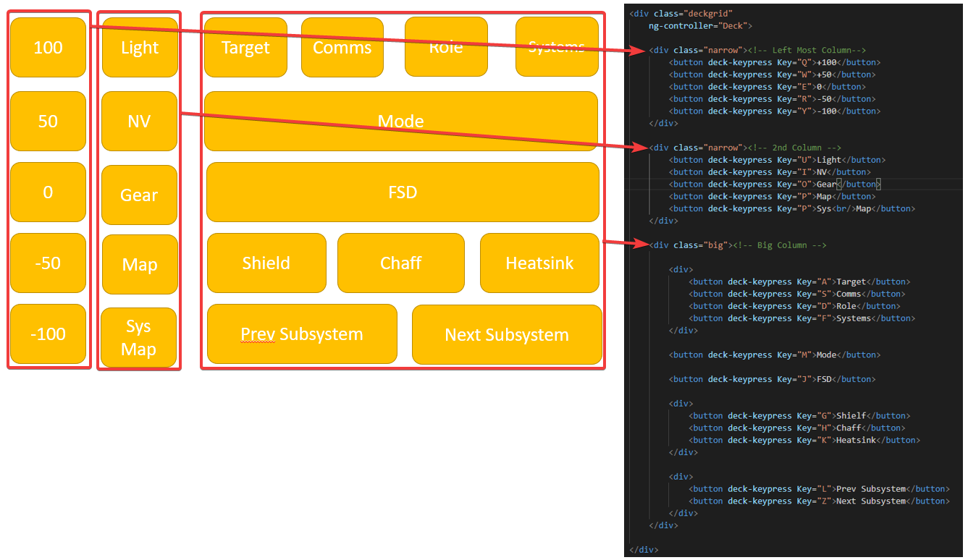Viewport: 968px width, 560px height.
Task: Click the -100 throttle button
Action: [x=48, y=334]
